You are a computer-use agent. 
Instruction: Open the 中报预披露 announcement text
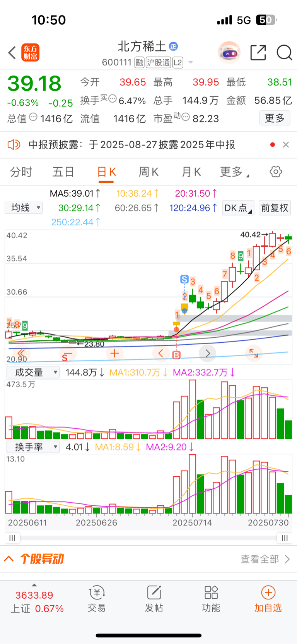click(132, 145)
